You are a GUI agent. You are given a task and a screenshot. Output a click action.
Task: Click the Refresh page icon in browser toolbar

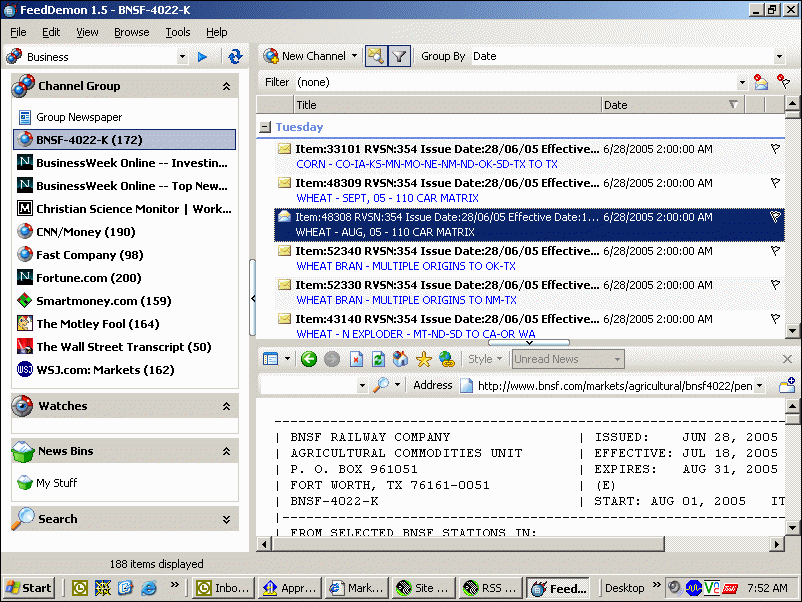pyautogui.click(x=378, y=359)
